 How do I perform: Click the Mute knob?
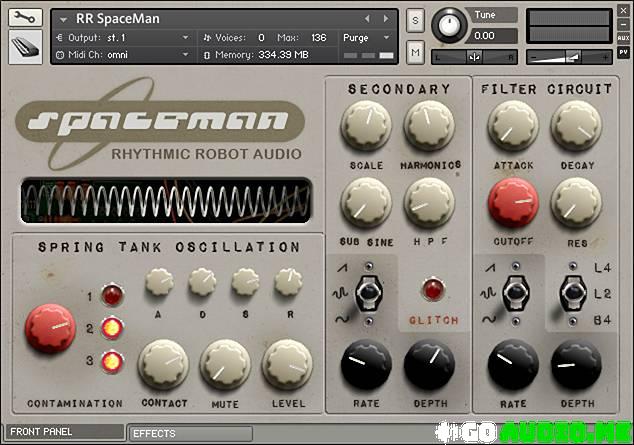[x=225, y=365]
